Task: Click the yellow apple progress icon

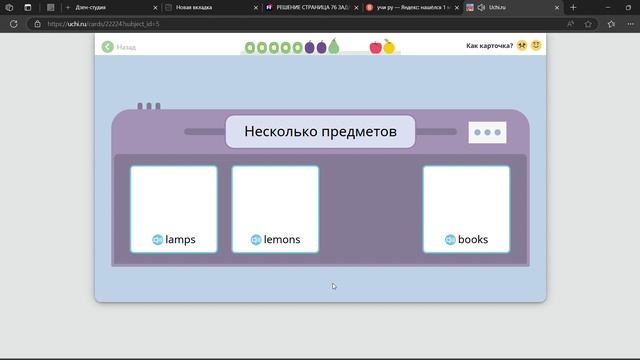Action: (389, 47)
